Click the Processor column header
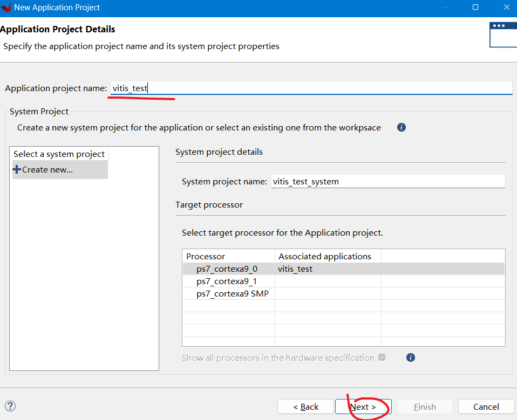This screenshot has height=420, width=517. click(228, 256)
